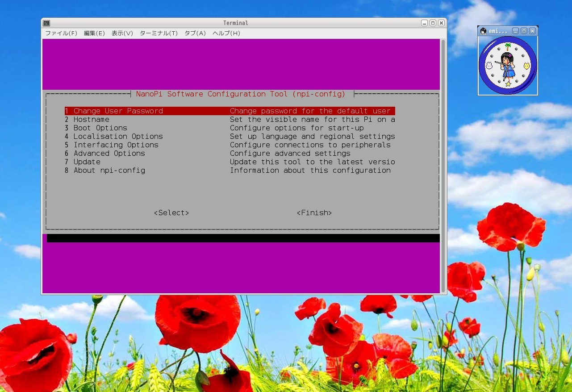The width and height of the screenshot is (572, 392).
Task: Choose the Update tool entry
Action: 87,162
